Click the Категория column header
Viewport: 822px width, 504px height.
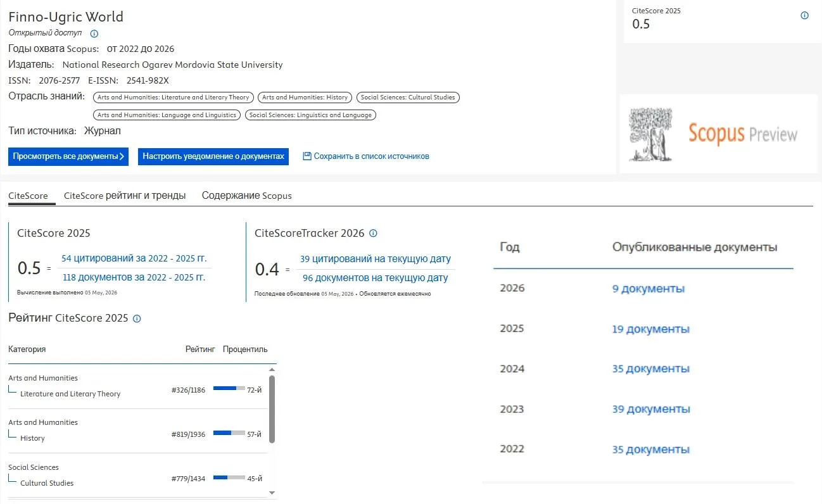click(27, 350)
